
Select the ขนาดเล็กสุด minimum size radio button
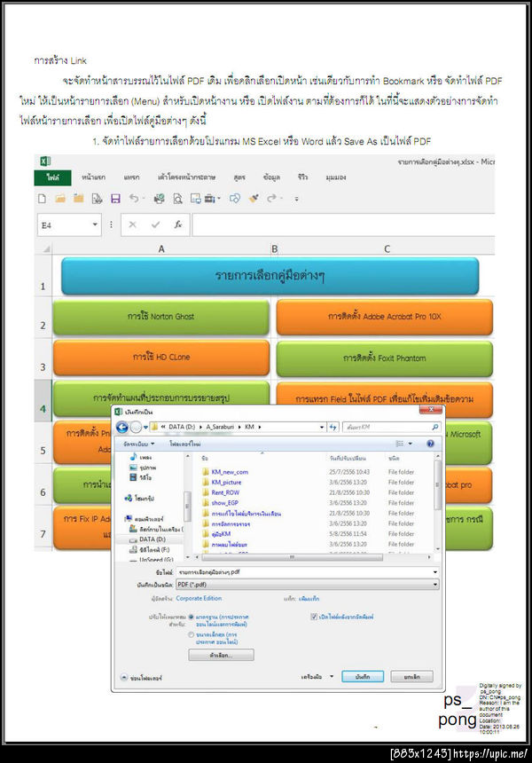click(192, 634)
